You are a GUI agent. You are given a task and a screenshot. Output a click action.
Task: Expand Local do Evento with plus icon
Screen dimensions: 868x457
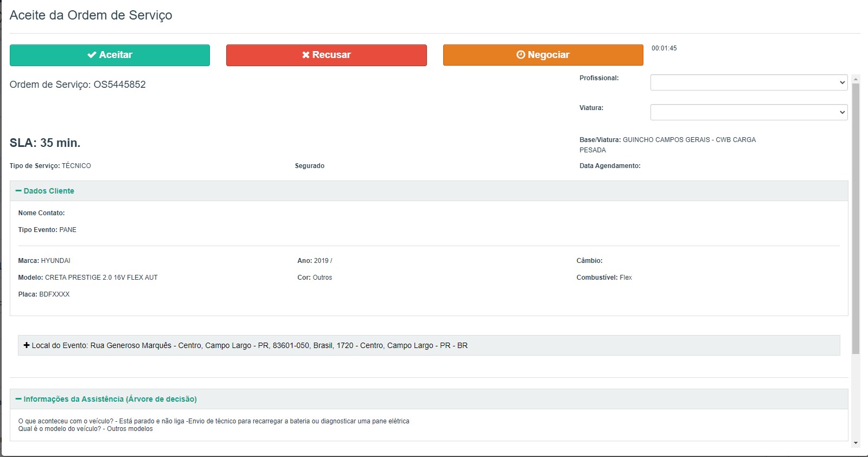coord(27,345)
